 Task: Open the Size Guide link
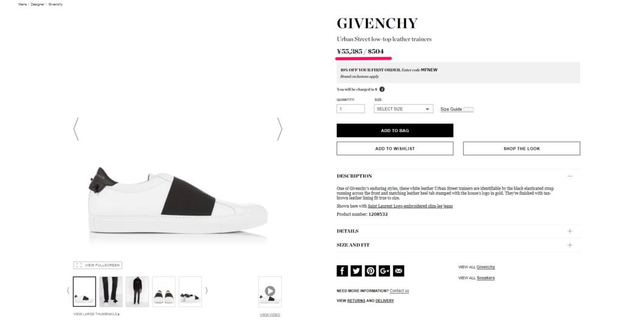(451, 110)
